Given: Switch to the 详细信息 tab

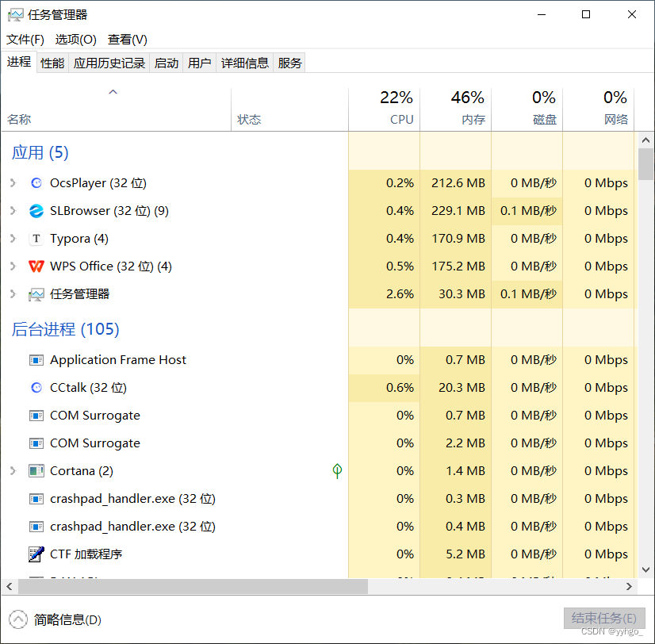Looking at the screenshot, I should (245, 63).
